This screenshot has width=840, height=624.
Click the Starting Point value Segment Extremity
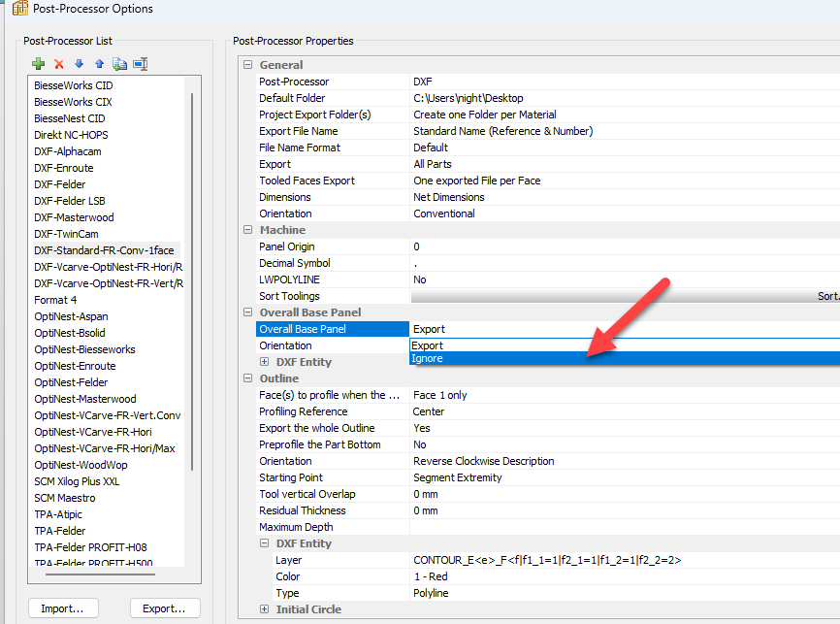tap(458, 477)
